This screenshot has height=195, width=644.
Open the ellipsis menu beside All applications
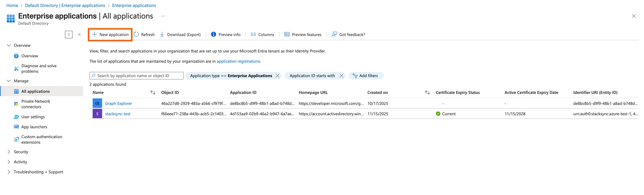pos(163,16)
